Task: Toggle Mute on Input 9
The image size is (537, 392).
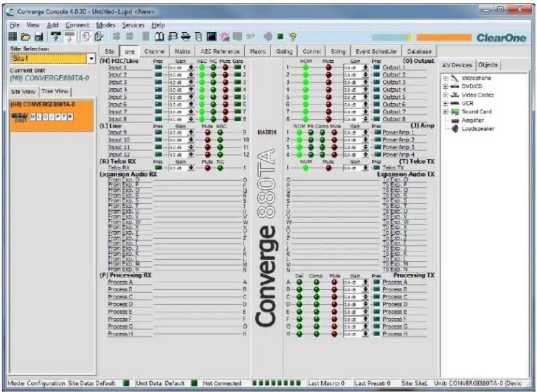Action: pos(208,132)
